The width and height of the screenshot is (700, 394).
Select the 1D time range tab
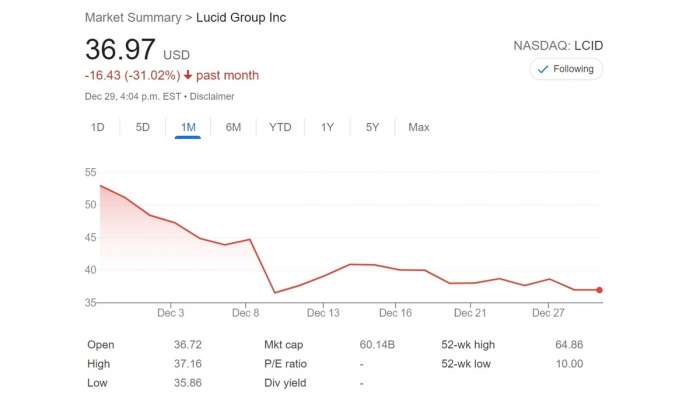pyautogui.click(x=98, y=127)
